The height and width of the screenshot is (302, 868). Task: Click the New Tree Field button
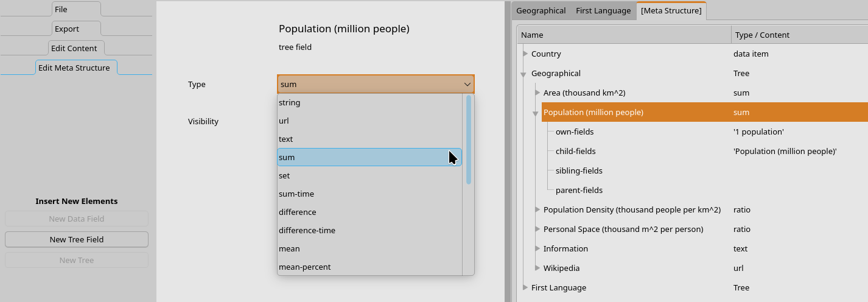(77, 239)
